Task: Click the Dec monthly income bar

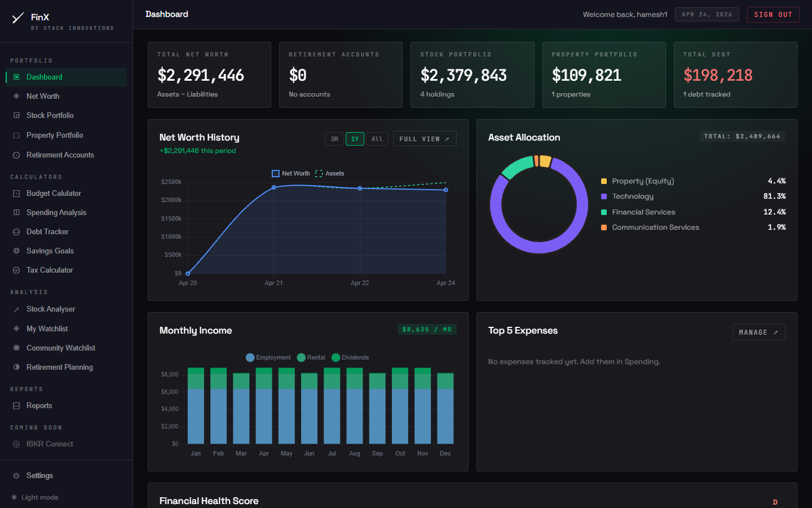Action: pyautogui.click(x=445, y=408)
